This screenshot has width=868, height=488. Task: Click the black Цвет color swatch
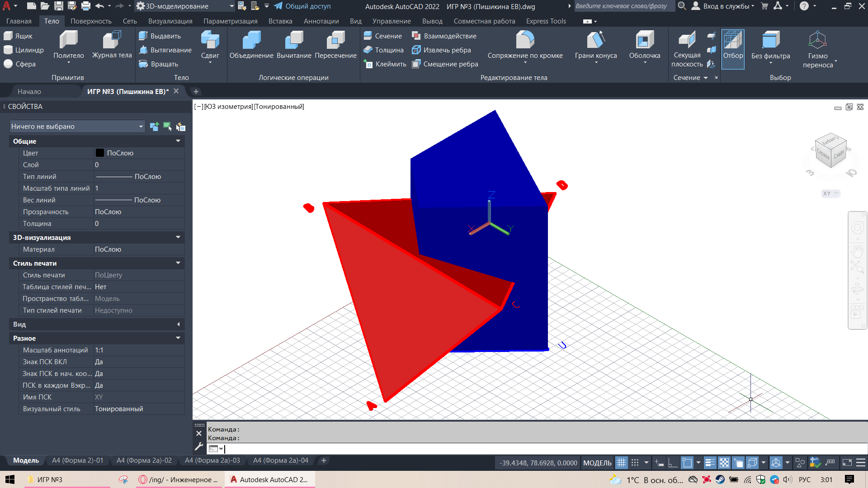tap(100, 153)
